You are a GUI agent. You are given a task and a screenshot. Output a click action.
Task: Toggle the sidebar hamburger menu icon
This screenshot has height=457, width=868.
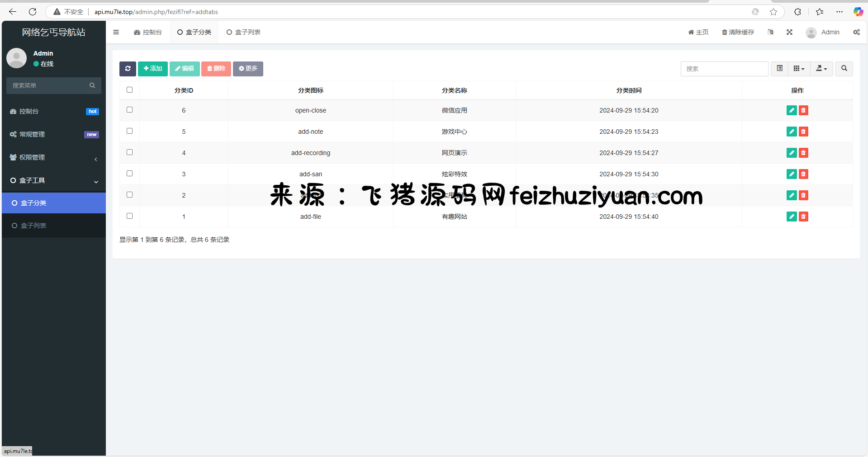click(116, 32)
